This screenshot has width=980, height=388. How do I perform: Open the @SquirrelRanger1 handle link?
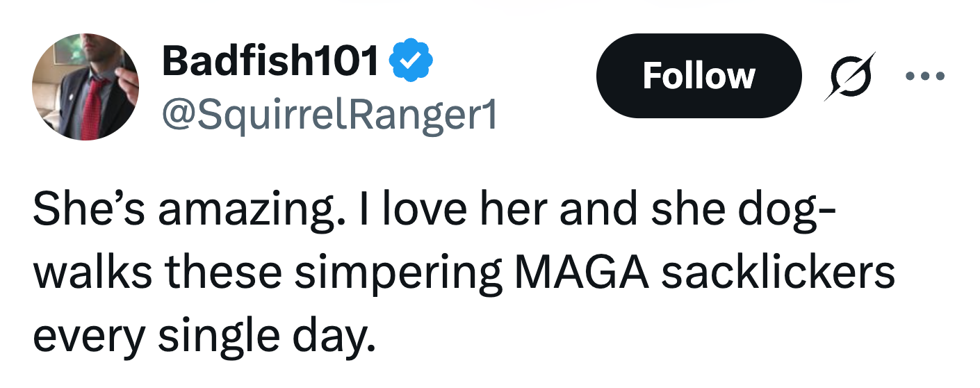coord(329,114)
